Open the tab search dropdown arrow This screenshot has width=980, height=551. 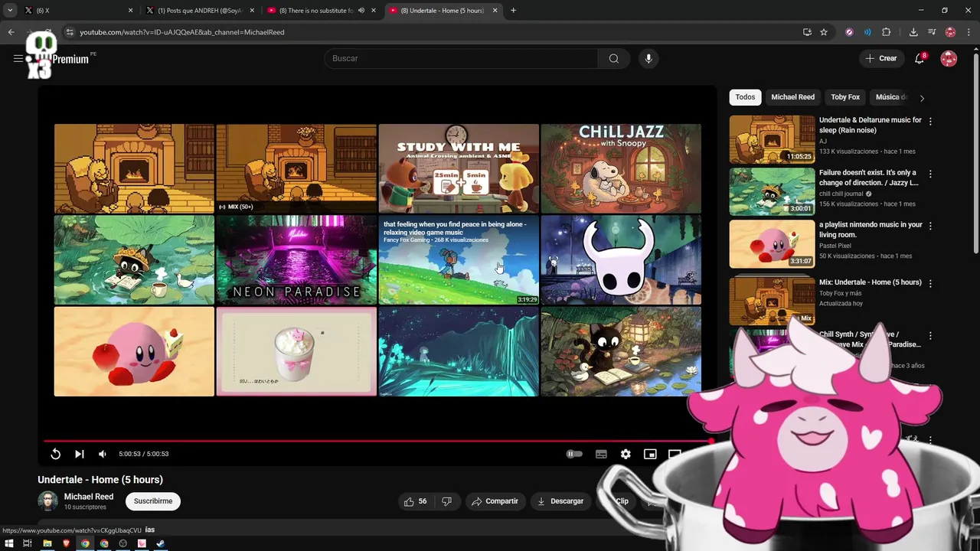point(9,11)
